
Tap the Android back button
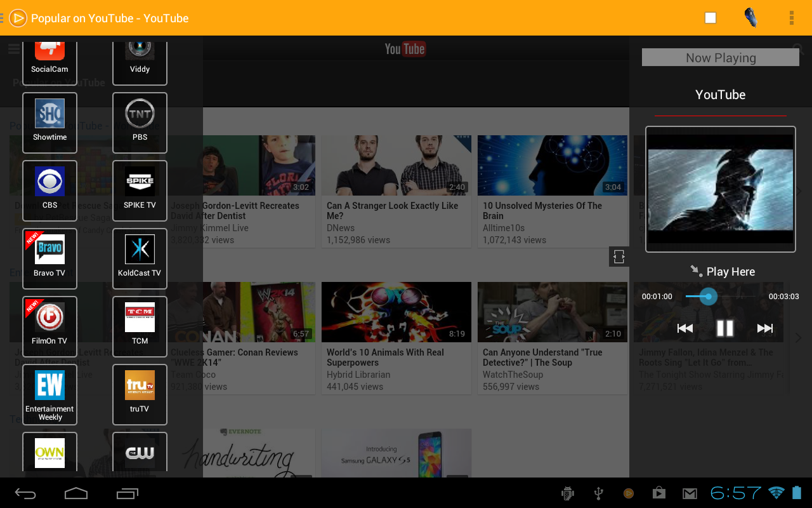[x=25, y=493]
